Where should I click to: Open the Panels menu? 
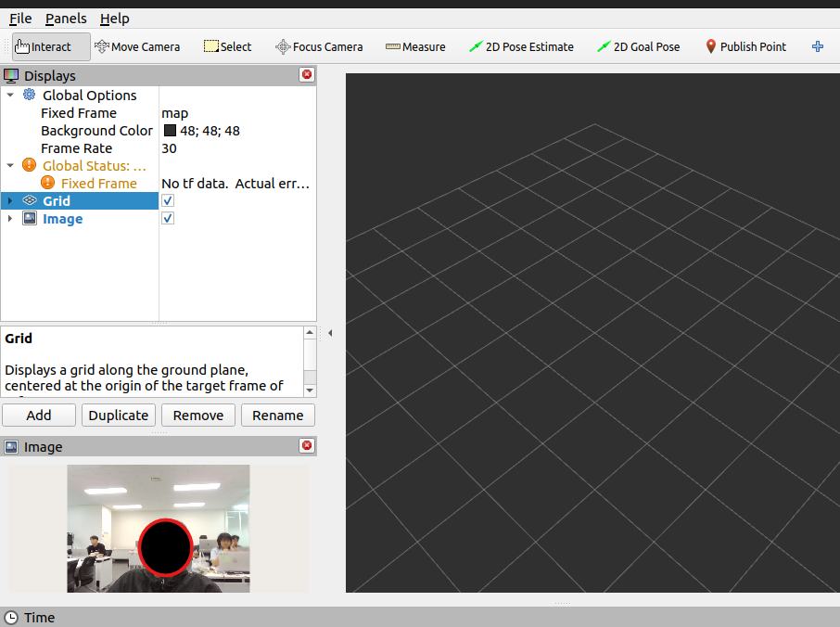pos(66,19)
